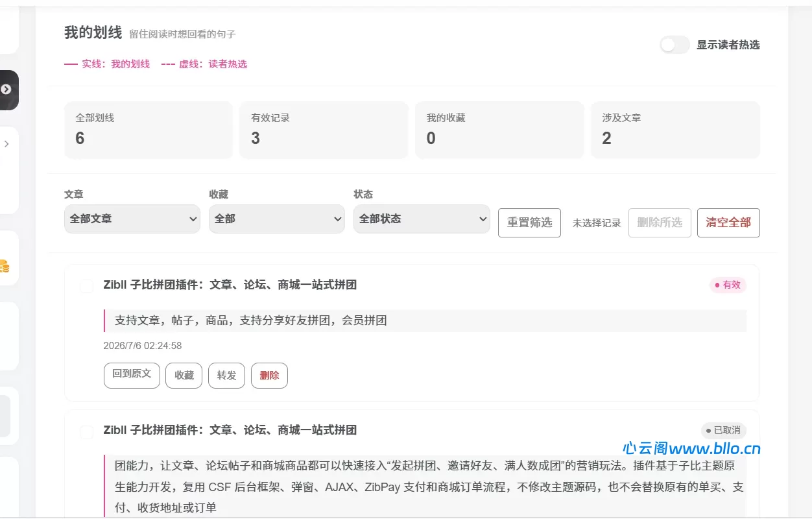Open the 全部状态 status dropdown
Screen dimensions: 812x519
coord(422,219)
